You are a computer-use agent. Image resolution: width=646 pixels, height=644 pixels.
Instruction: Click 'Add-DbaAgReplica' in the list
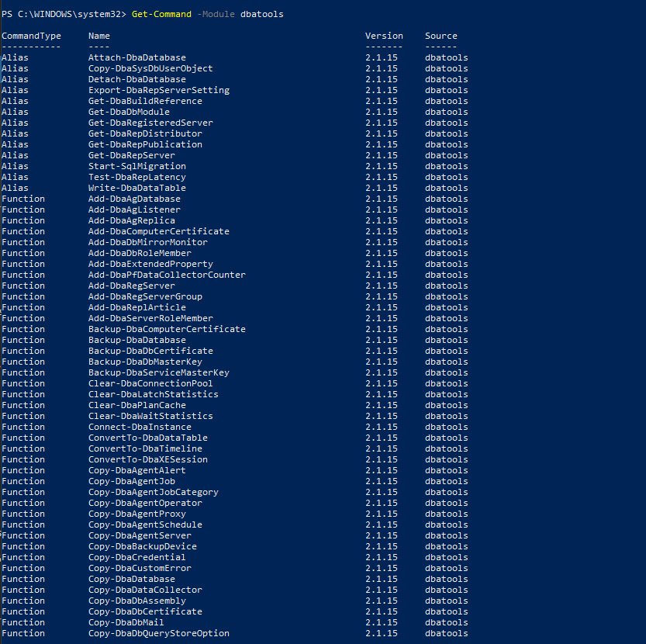[x=132, y=220]
